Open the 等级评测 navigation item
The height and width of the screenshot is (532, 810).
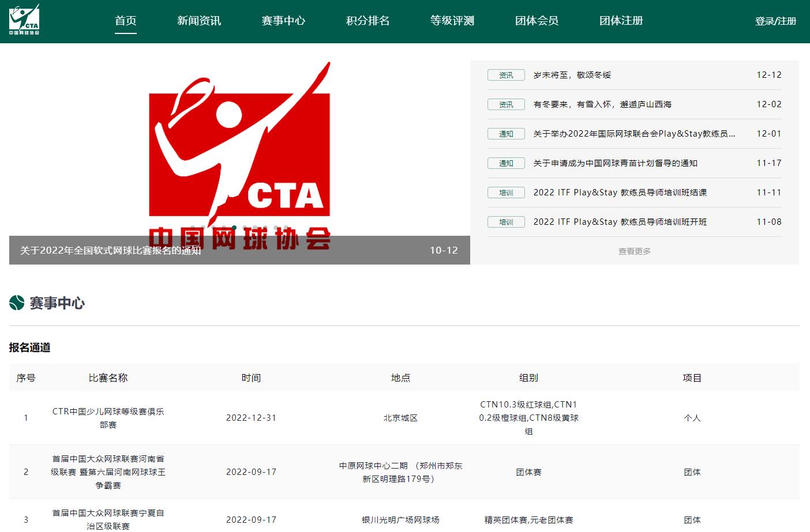(x=452, y=20)
